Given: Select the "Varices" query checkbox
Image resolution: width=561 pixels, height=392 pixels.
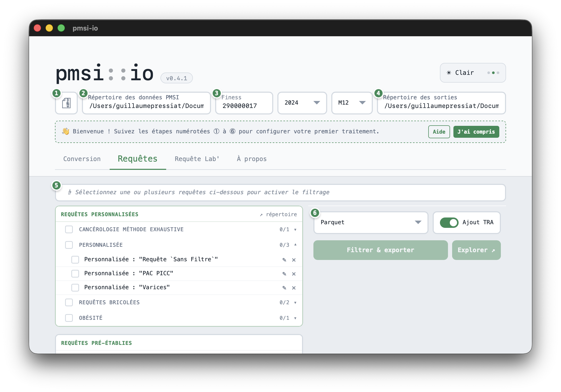Looking at the screenshot, I should tap(75, 287).
